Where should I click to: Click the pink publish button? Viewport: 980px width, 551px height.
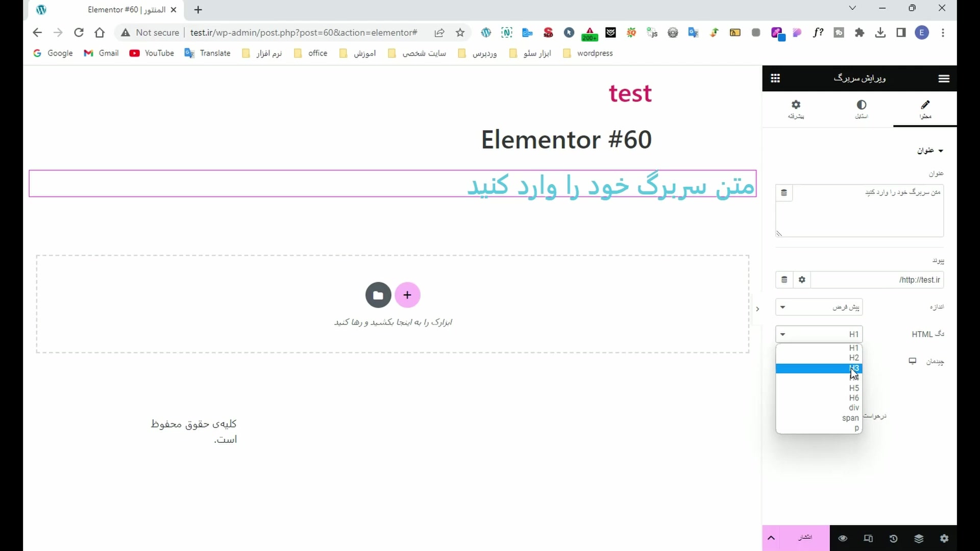tap(805, 538)
